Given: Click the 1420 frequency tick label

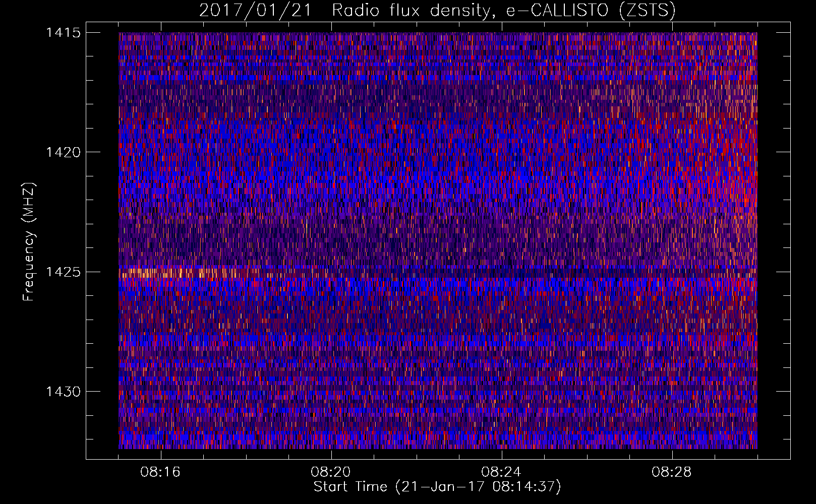Looking at the screenshot, I should tap(63, 152).
